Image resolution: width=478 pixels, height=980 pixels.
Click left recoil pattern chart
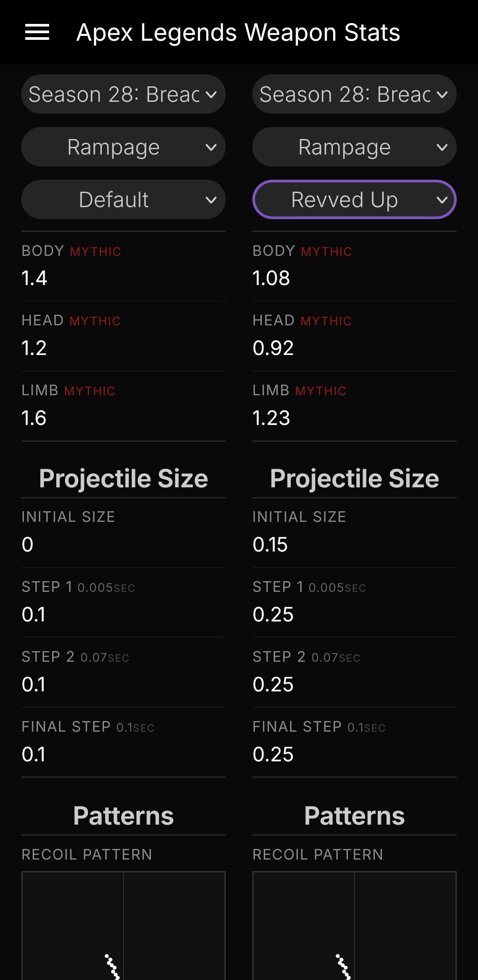(x=123, y=925)
